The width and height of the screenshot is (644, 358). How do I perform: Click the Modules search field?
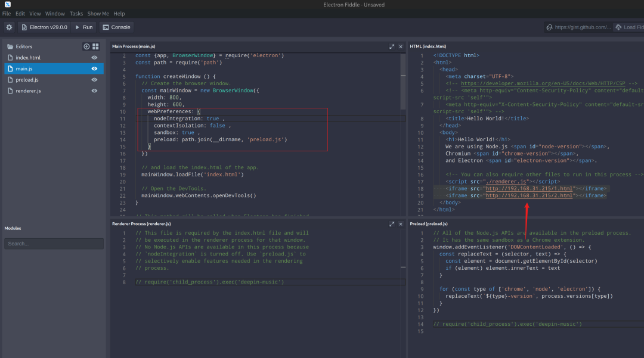[x=54, y=244]
